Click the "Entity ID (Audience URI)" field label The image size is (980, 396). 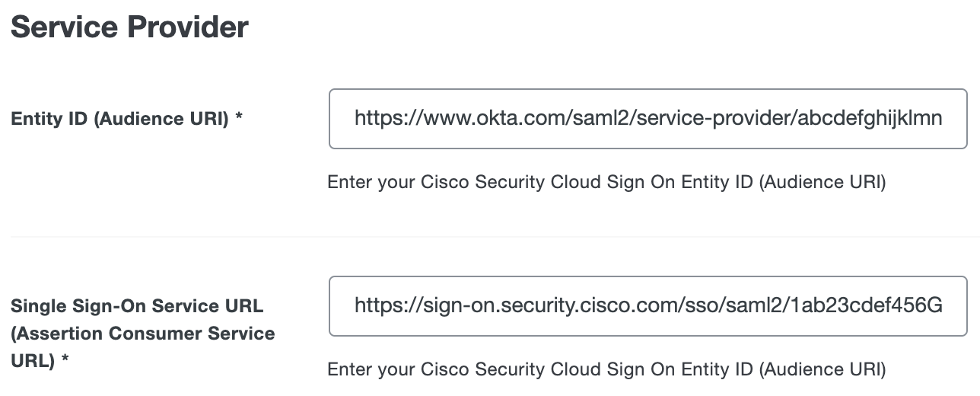[x=119, y=119]
